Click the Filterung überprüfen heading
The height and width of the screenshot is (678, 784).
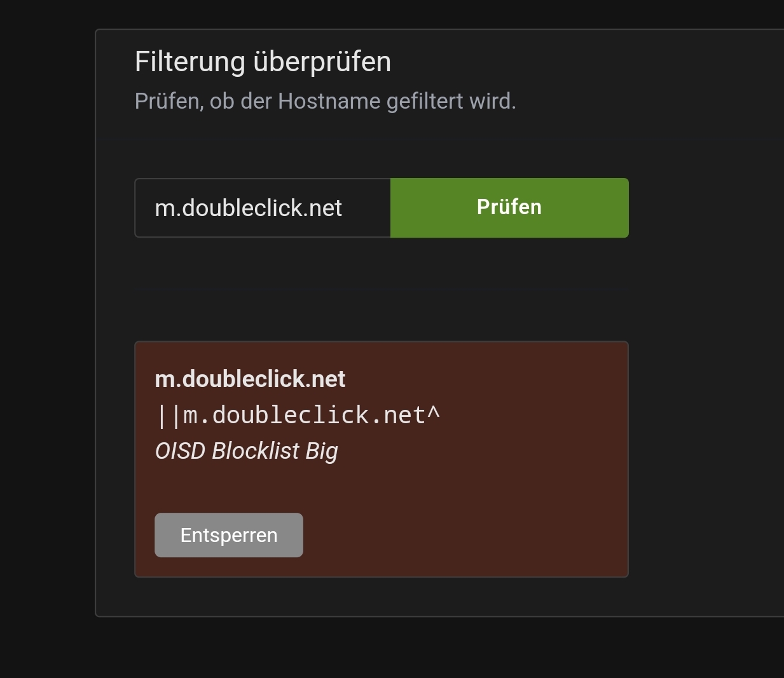262,61
